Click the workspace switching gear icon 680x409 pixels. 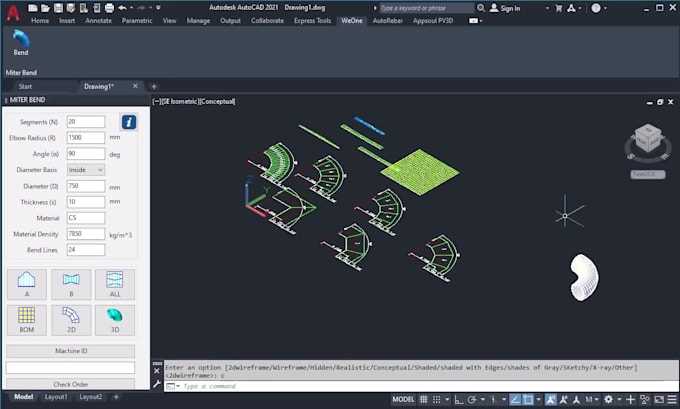point(609,399)
